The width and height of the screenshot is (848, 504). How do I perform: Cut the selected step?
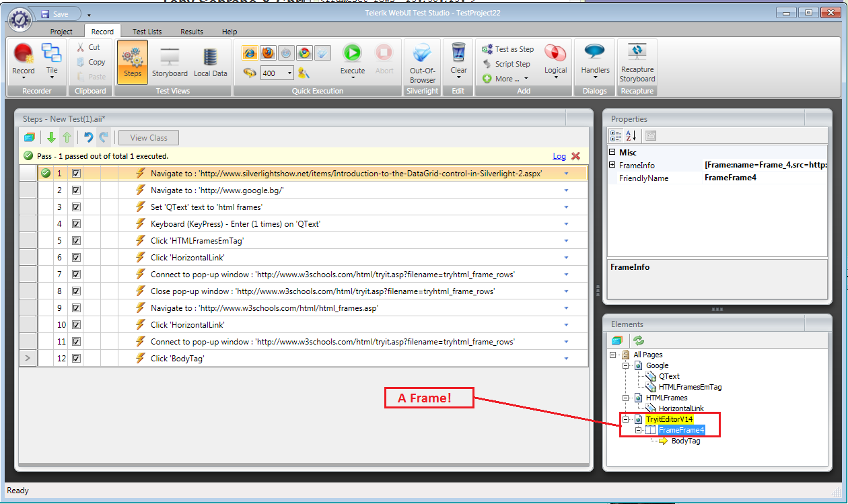(89, 47)
